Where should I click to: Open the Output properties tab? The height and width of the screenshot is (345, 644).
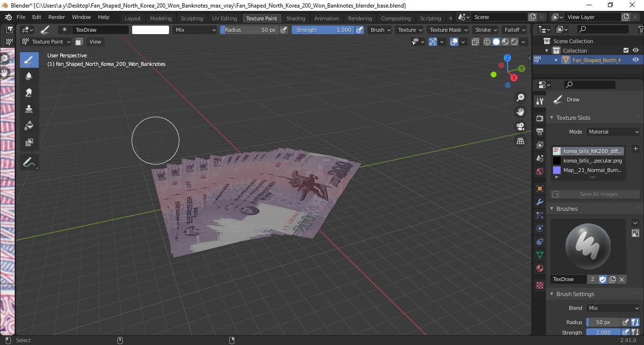[539, 131]
